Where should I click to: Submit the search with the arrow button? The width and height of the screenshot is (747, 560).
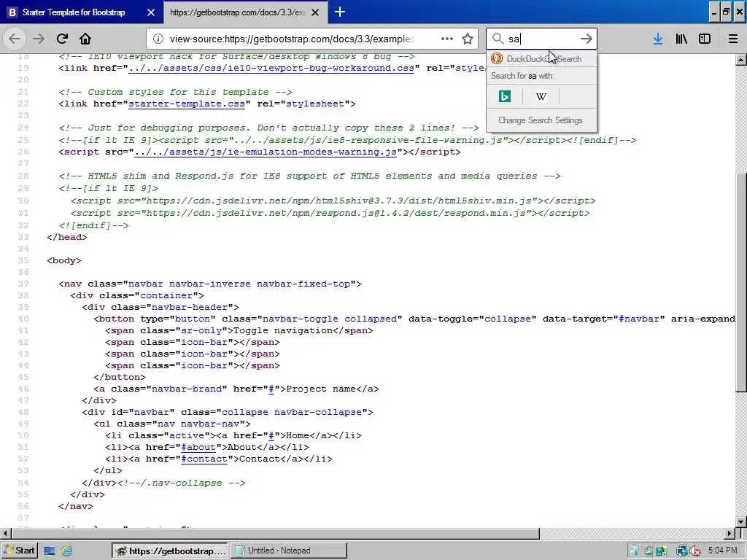click(586, 39)
